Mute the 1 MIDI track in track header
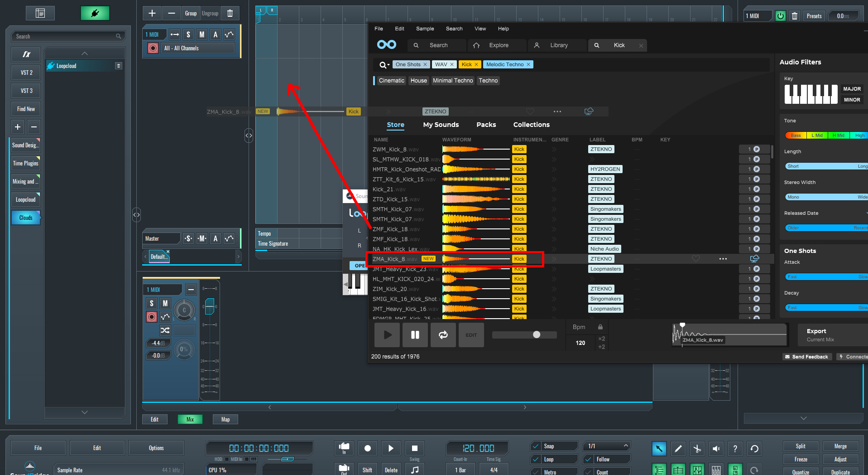Screen dimensions: 868x475 [202, 34]
